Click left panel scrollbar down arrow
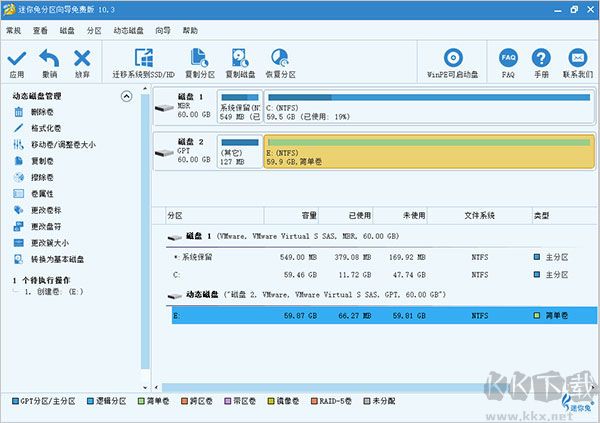Viewport: 600px width, 423px height. click(145, 387)
